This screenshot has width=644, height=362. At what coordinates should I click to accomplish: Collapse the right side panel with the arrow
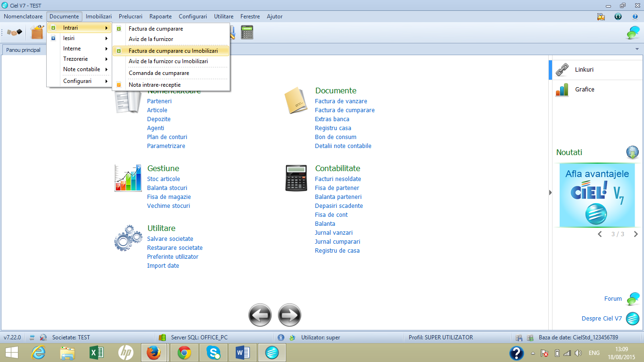[550, 192]
